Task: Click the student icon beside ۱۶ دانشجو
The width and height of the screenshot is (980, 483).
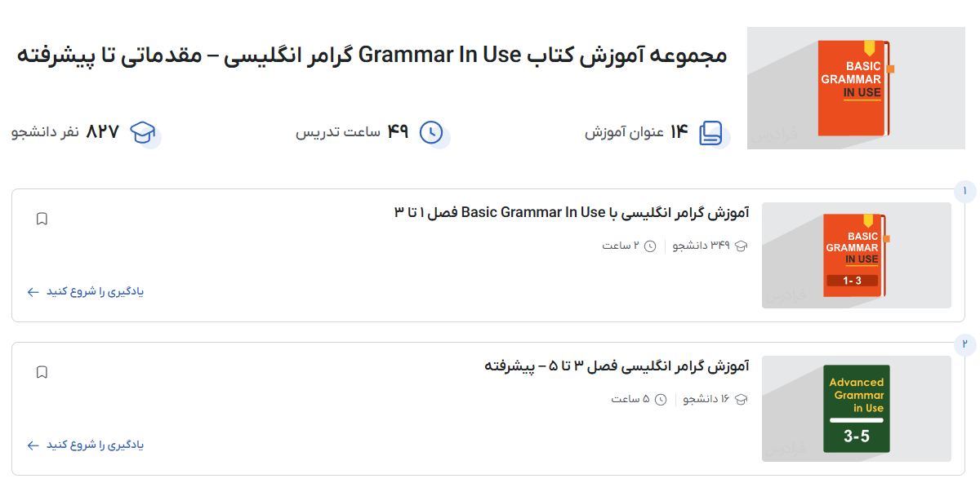Action: click(739, 399)
